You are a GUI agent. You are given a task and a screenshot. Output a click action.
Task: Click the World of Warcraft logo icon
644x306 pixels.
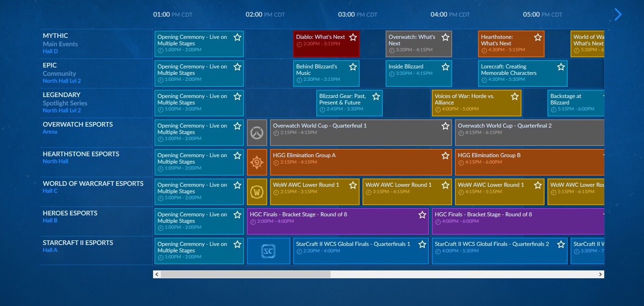pos(257,192)
